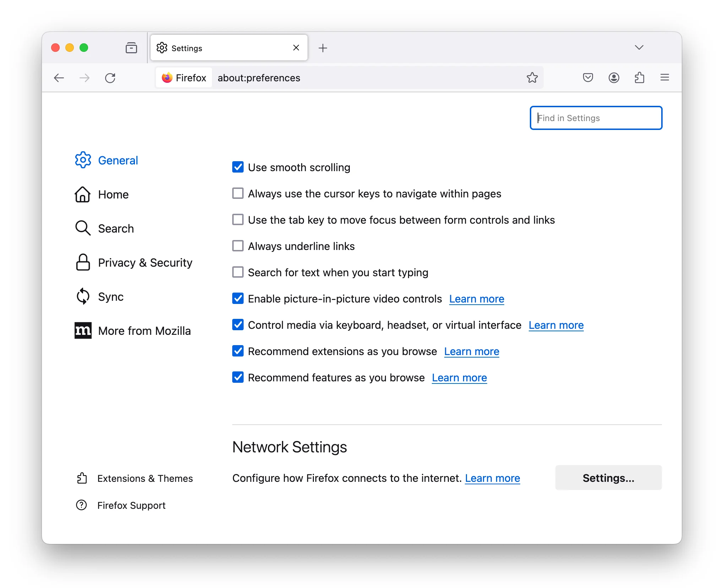Click the bookmark star icon in toolbar
Screen dimensions: 723x588
pos(532,77)
